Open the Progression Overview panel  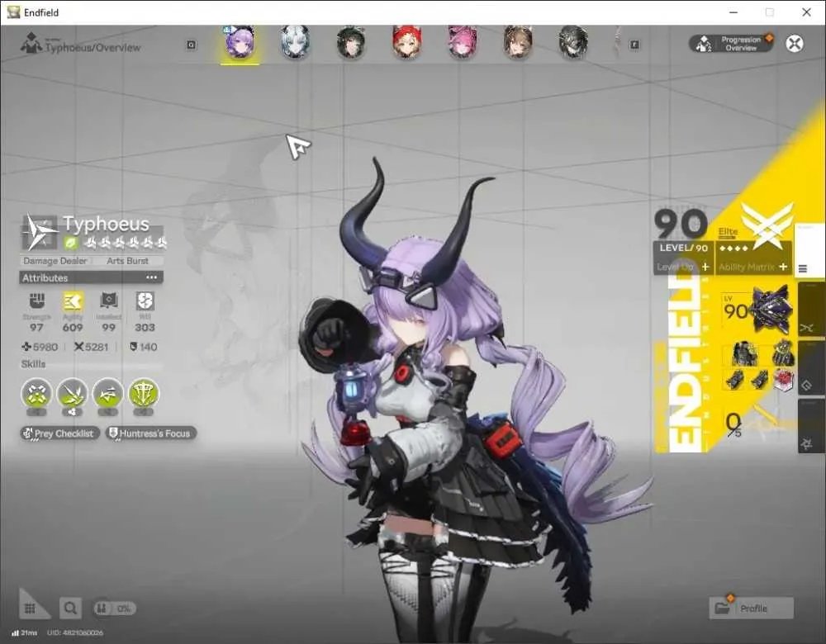732,44
